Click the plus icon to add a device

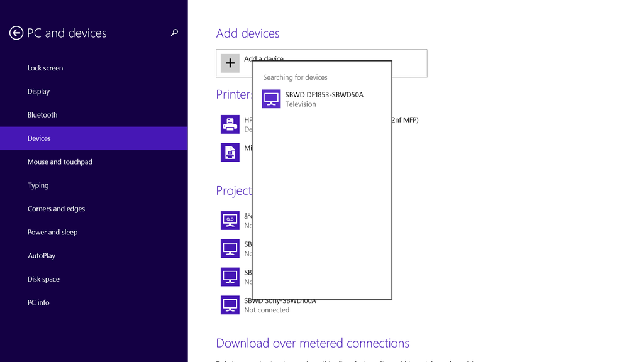tap(230, 63)
